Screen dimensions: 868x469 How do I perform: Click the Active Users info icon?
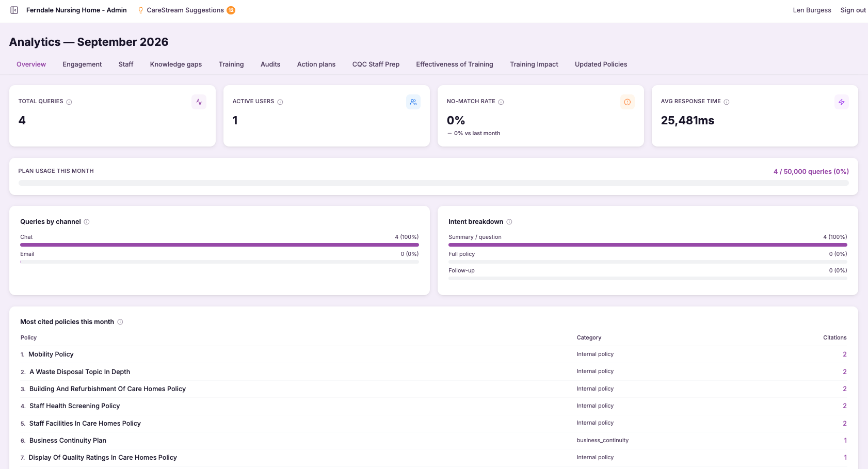coord(280,102)
